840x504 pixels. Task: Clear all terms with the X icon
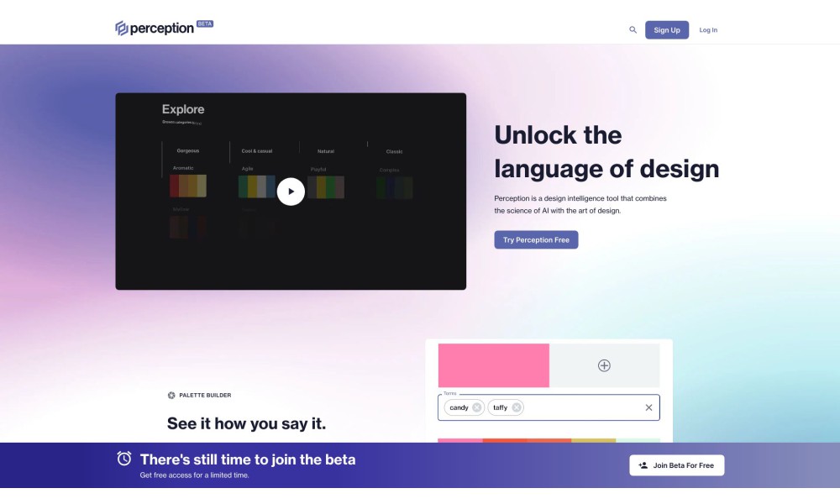(x=648, y=407)
